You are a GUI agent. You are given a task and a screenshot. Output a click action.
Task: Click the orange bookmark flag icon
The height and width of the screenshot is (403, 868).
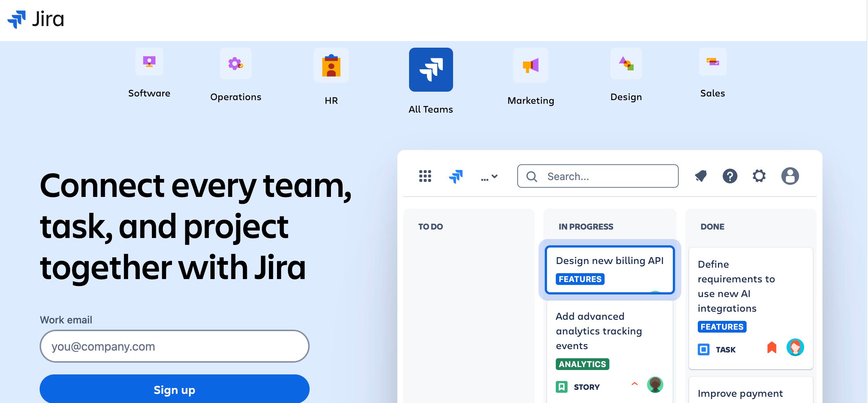point(772,347)
